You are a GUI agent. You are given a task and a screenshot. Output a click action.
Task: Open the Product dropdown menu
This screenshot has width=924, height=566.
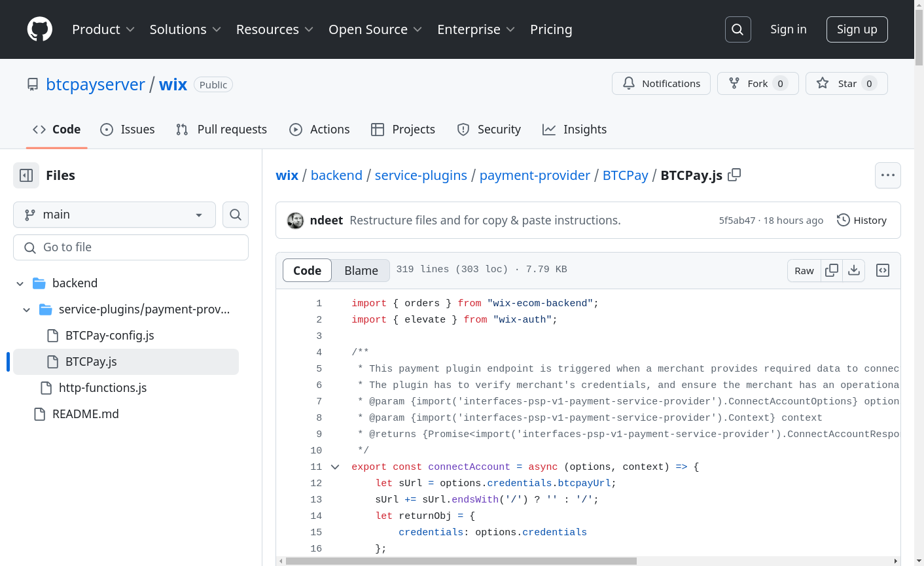pyautogui.click(x=103, y=29)
